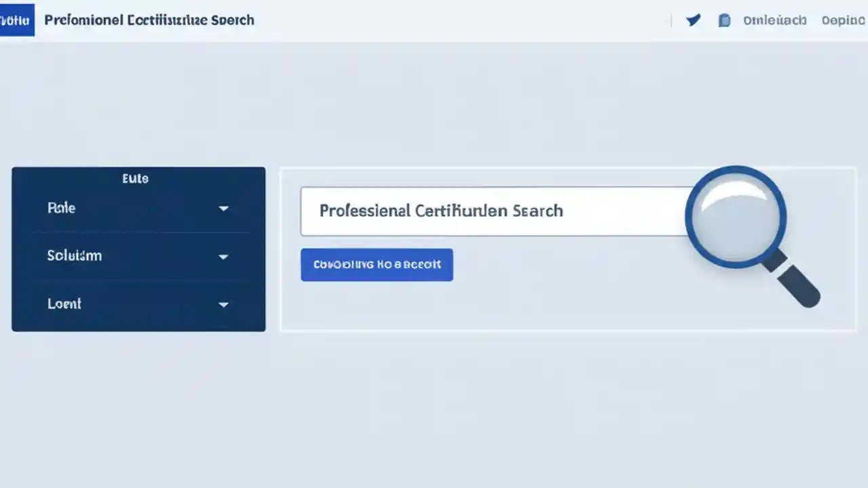Open the Oepinc menu item
868x488 pixels.
pyautogui.click(x=843, y=20)
